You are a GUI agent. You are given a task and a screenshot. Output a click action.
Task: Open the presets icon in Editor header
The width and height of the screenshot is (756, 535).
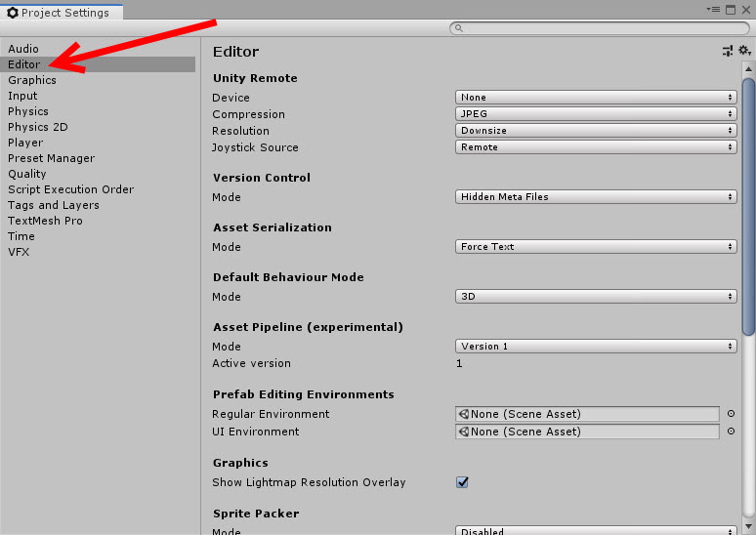[x=728, y=51]
